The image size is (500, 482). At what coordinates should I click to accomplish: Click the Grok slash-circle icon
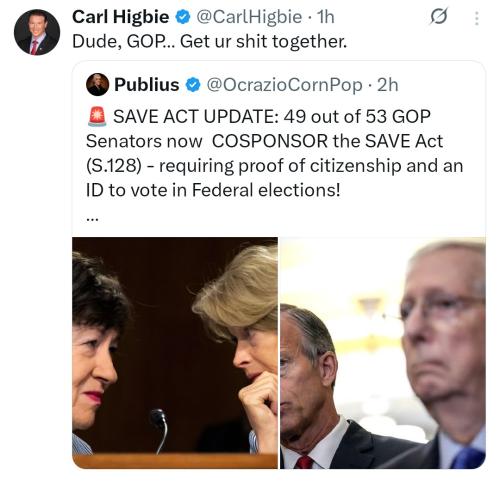[438, 17]
